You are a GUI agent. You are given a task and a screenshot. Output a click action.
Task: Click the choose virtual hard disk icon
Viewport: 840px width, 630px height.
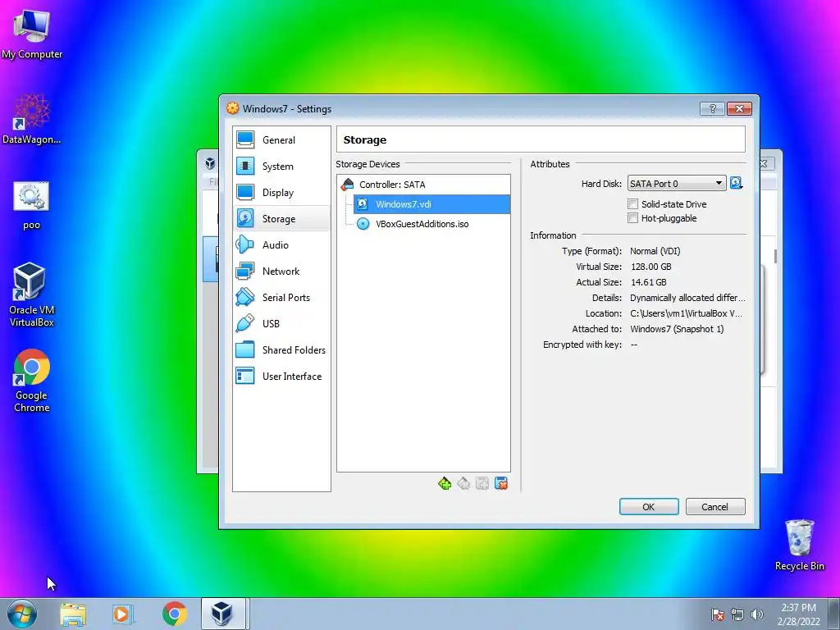[x=737, y=184]
